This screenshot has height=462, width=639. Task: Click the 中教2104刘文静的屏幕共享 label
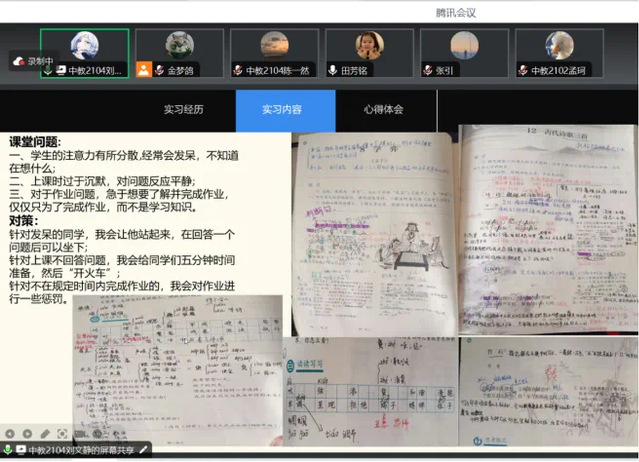pyautogui.click(x=83, y=451)
